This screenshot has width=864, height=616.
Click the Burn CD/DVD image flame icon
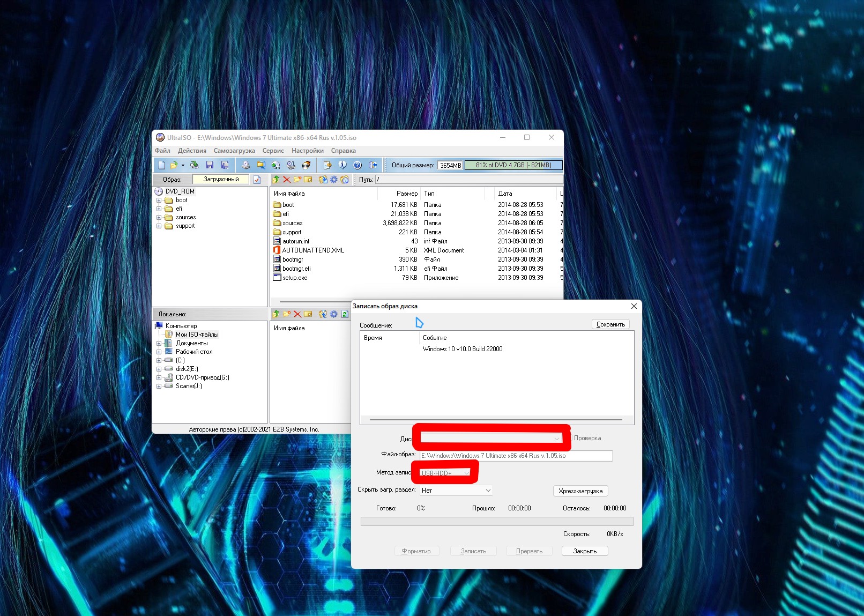(x=306, y=165)
